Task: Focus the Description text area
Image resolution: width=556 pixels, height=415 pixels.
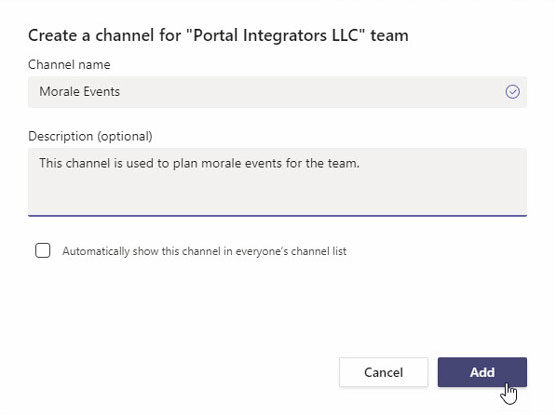Action: 277,182
